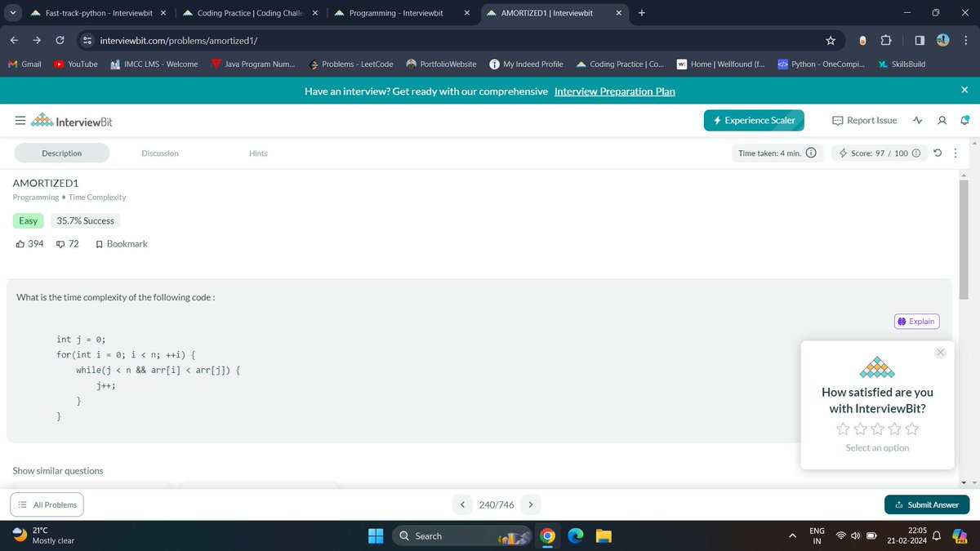Switch to the Discussion tab
Viewport: 980px width, 551px height.
(x=160, y=153)
